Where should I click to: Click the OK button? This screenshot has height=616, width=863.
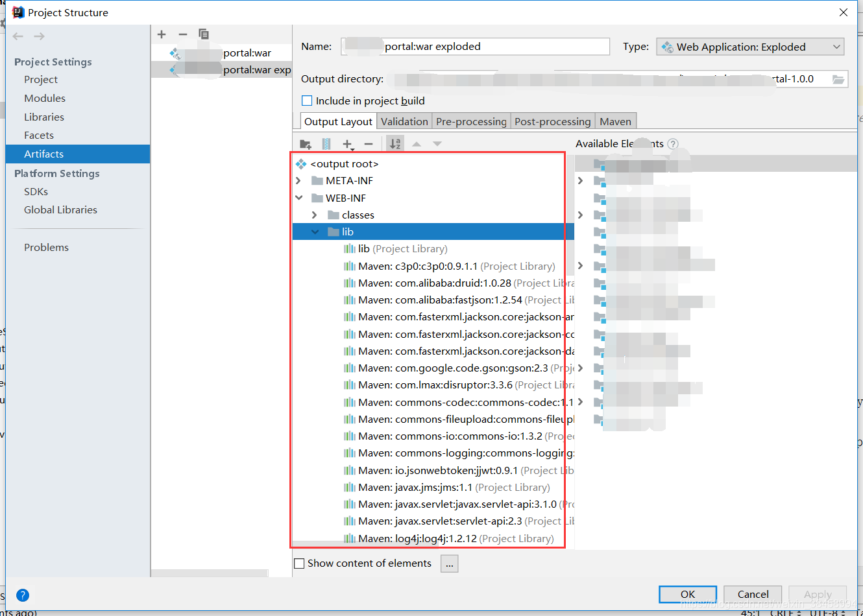coord(688,594)
